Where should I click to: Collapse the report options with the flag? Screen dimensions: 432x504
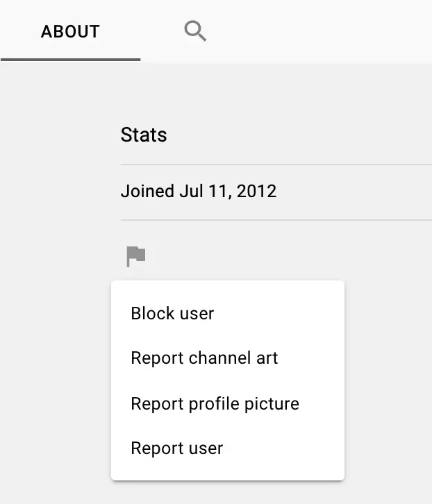(x=136, y=256)
